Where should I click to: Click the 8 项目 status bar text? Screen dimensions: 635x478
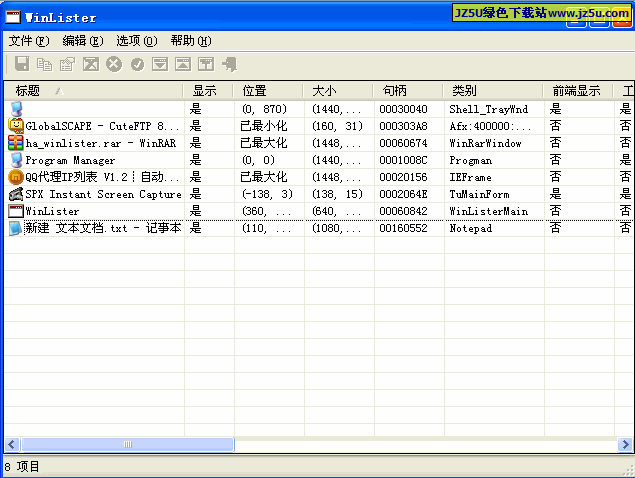tap(22, 467)
